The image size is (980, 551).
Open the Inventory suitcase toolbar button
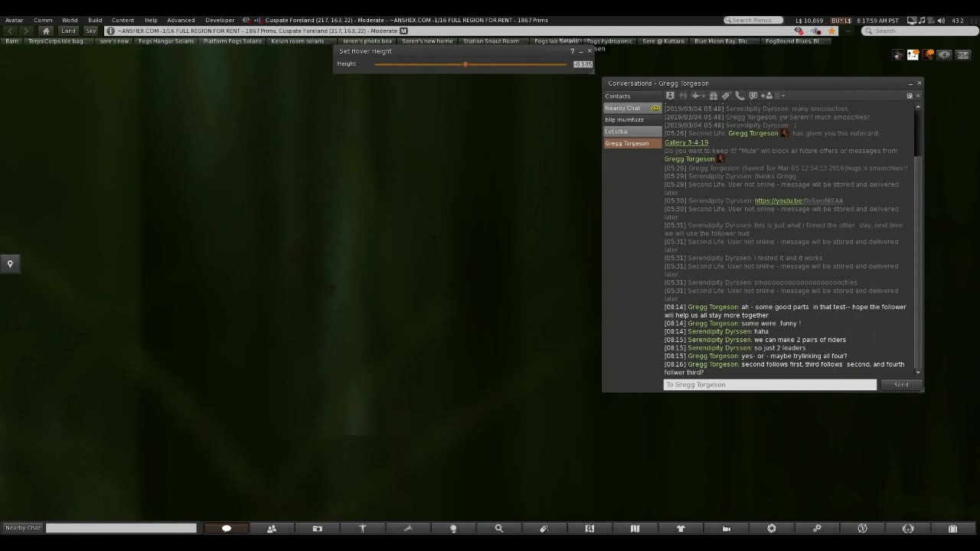tap(952, 528)
